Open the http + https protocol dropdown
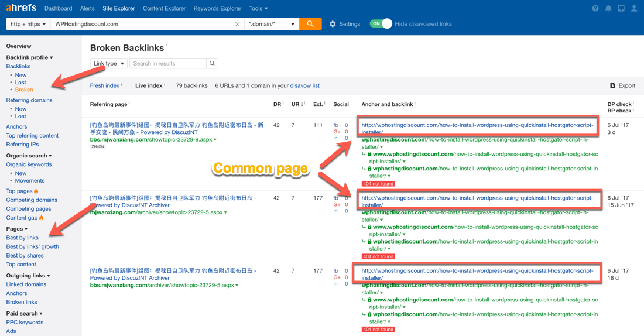644x336 pixels. tap(28, 24)
